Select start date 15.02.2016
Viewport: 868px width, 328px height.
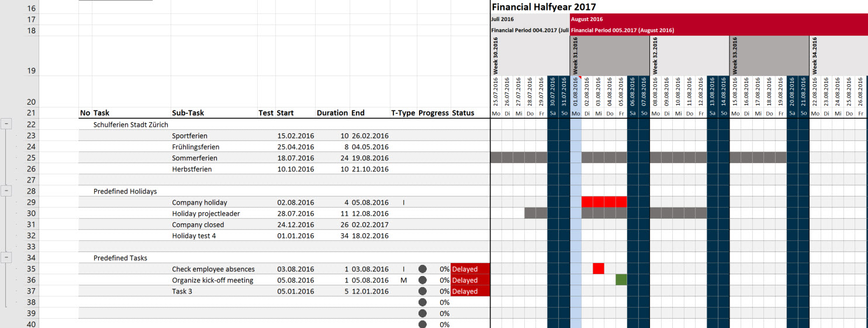coord(296,136)
